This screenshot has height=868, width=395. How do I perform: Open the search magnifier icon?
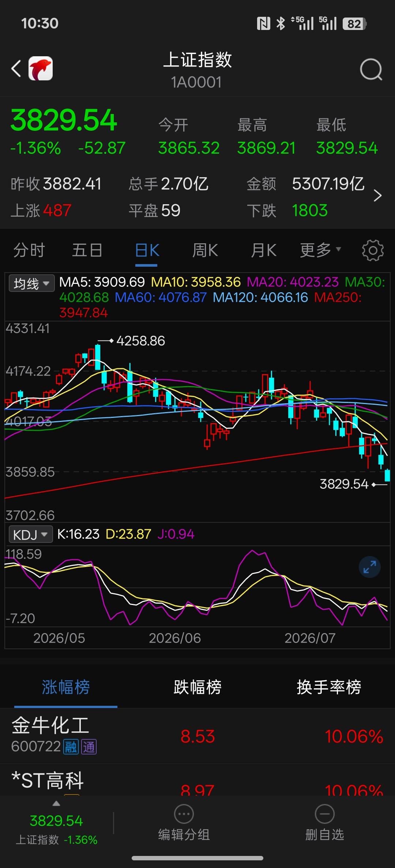tap(371, 69)
